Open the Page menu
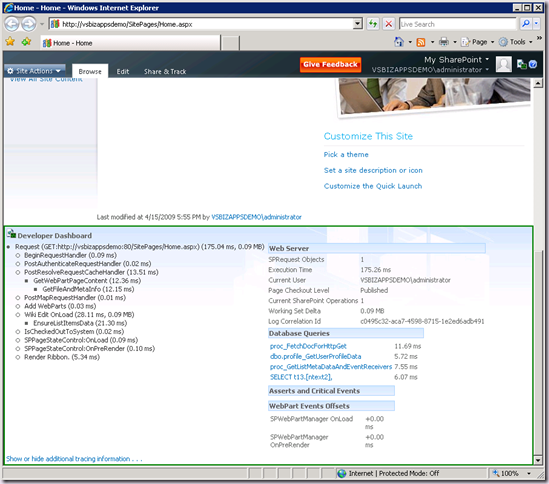Screen dimensions: 549x484 tap(478, 42)
